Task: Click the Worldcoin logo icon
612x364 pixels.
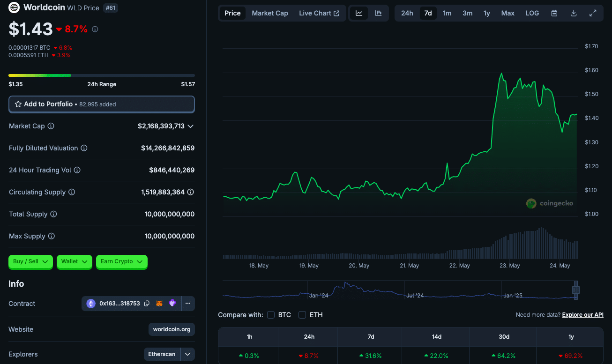Action: tap(14, 7)
